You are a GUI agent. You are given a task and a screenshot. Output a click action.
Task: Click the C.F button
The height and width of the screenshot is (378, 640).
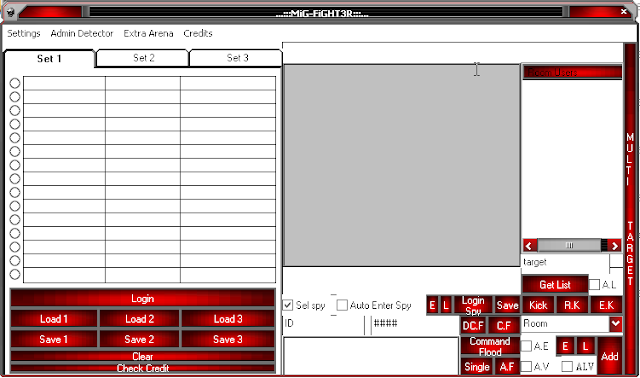(x=504, y=326)
